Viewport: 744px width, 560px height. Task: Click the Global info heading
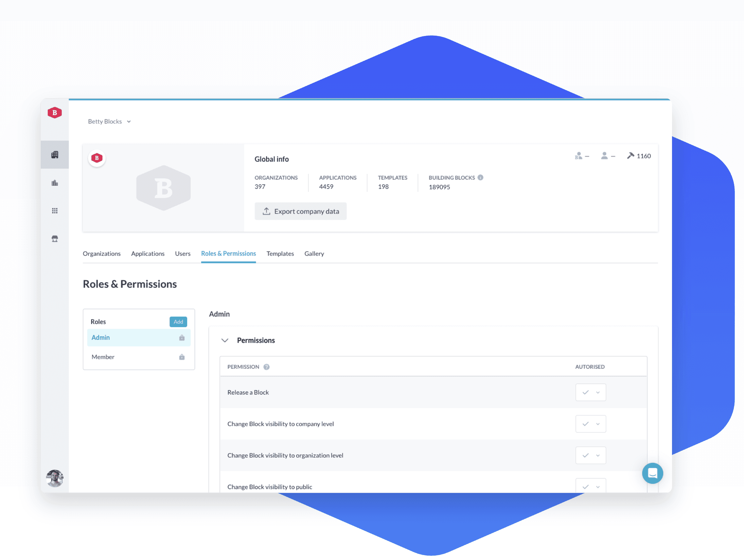272,159
